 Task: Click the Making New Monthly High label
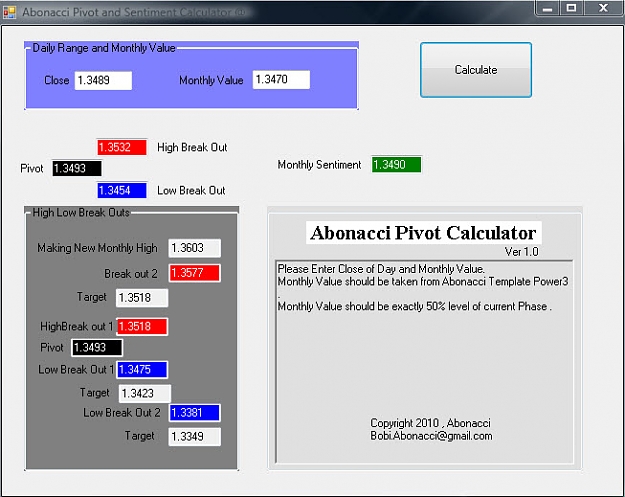point(97,248)
